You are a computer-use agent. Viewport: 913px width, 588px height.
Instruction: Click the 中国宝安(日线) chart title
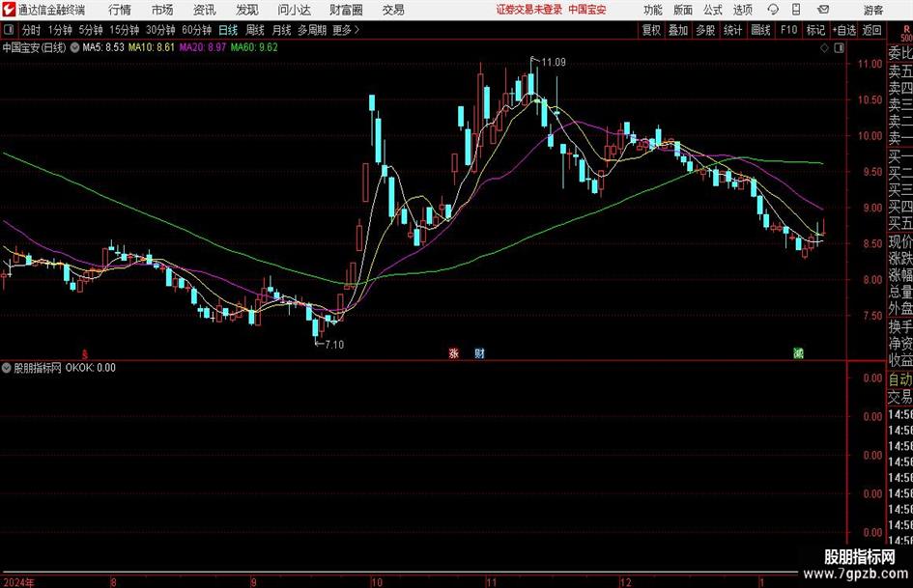coord(35,47)
